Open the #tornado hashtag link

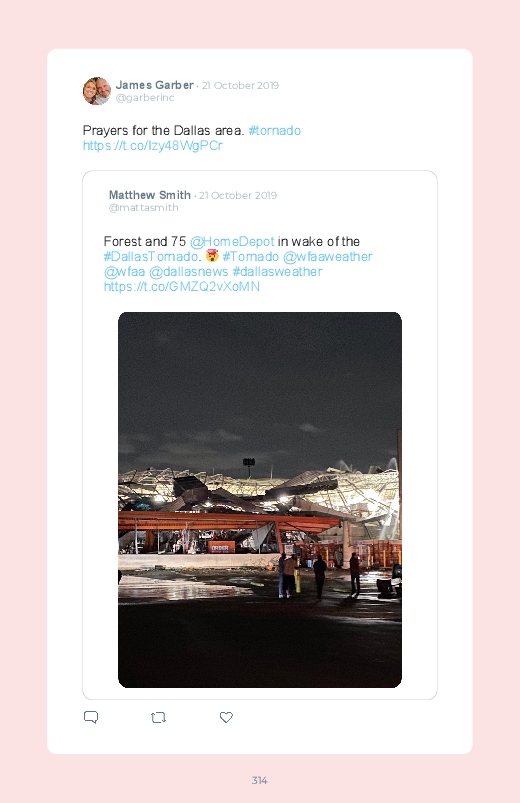click(x=275, y=131)
